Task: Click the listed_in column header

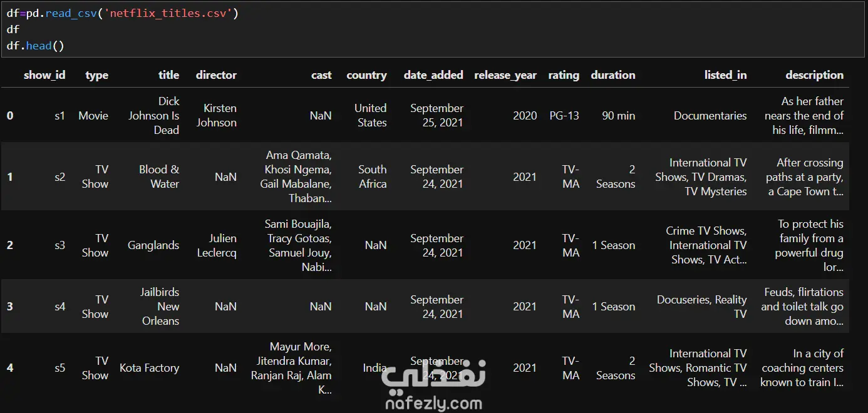Action: point(725,75)
